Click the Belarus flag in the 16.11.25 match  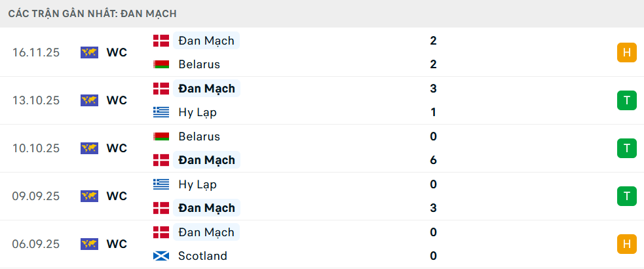tap(161, 64)
